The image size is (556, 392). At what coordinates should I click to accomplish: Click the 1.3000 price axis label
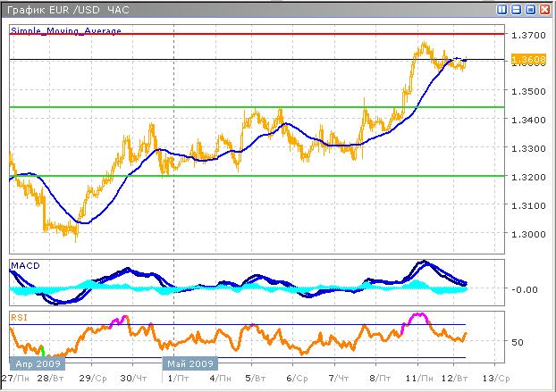tap(527, 234)
